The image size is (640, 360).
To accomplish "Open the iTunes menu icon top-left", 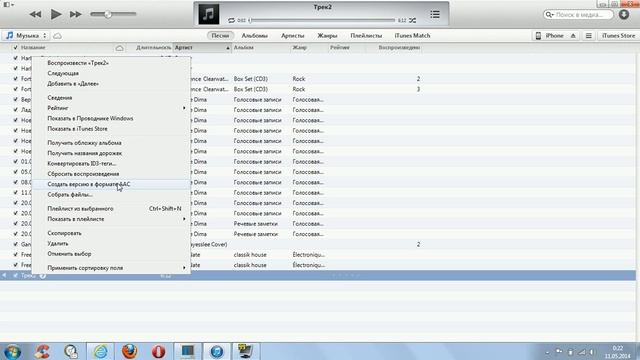I will coord(8,4).
